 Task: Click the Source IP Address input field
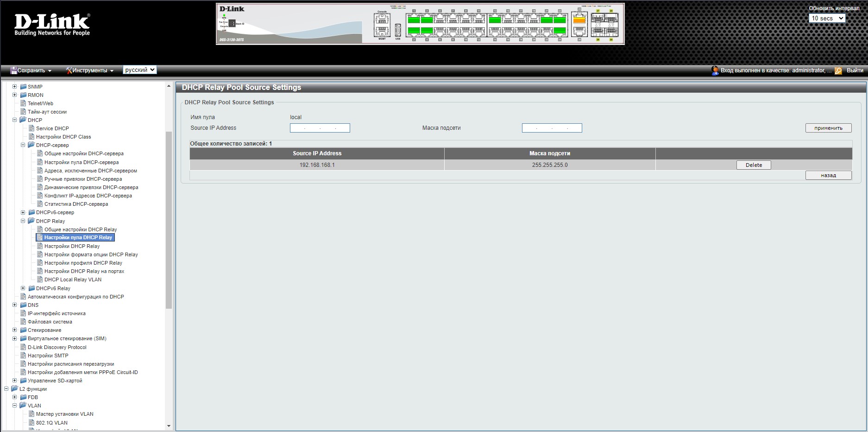pyautogui.click(x=320, y=128)
